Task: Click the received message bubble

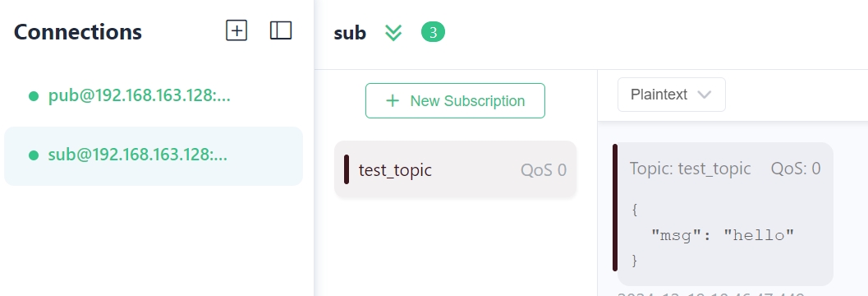Action: (725, 214)
